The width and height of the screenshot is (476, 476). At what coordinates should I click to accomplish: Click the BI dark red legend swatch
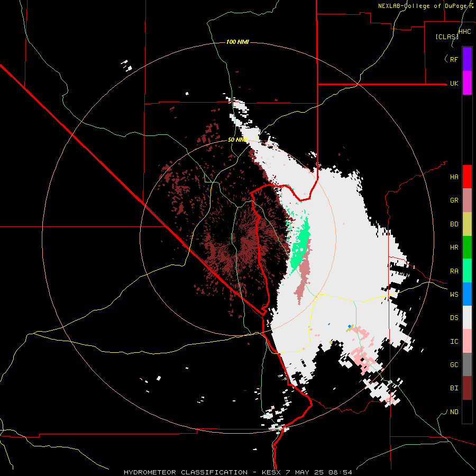[467, 388]
